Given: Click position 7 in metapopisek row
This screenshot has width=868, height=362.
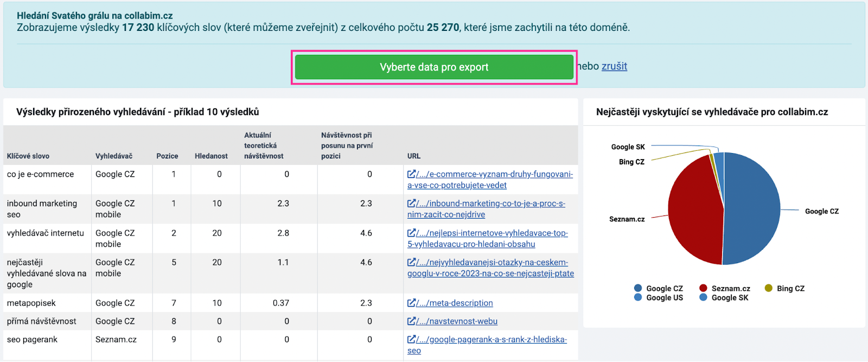Looking at the screenshot, I should click(x=174, y=303).
